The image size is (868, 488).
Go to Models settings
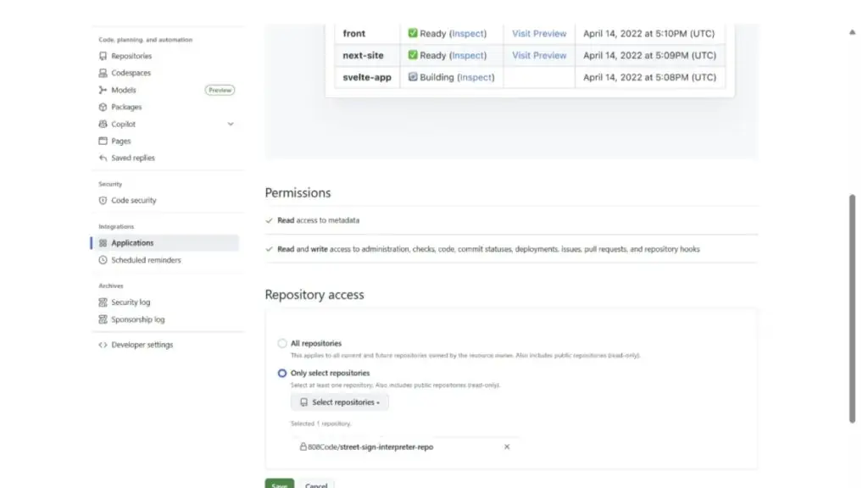point(124,90)
